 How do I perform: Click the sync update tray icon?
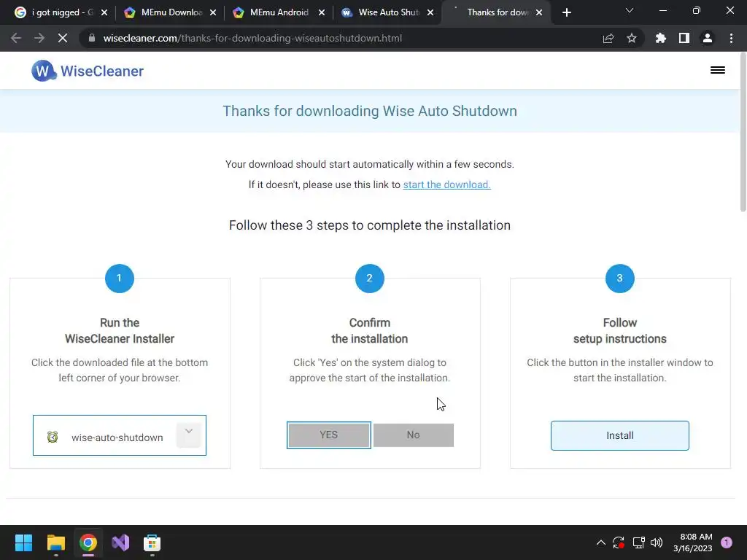[x=619, y=542]
